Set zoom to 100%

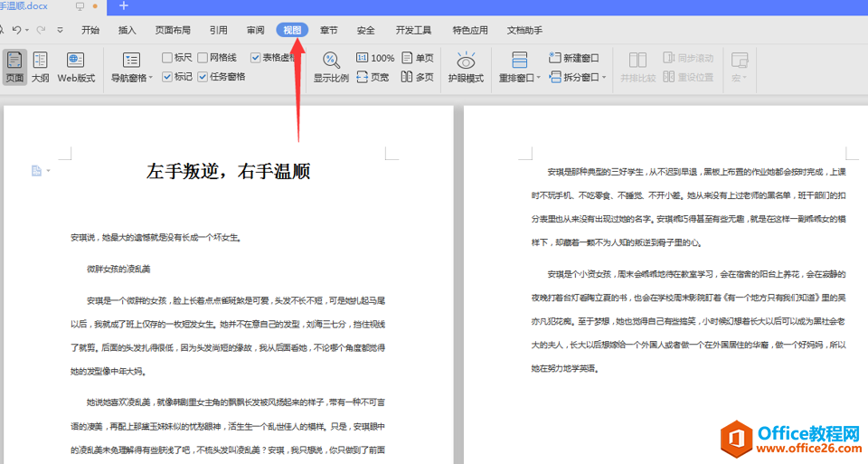375,58
